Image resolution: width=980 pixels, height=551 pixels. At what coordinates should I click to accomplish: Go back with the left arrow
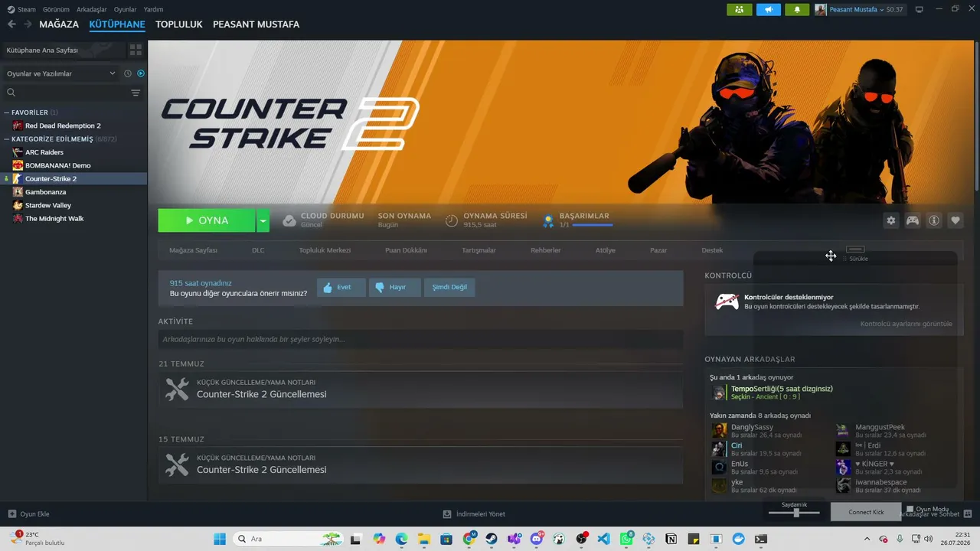(11, 24)
